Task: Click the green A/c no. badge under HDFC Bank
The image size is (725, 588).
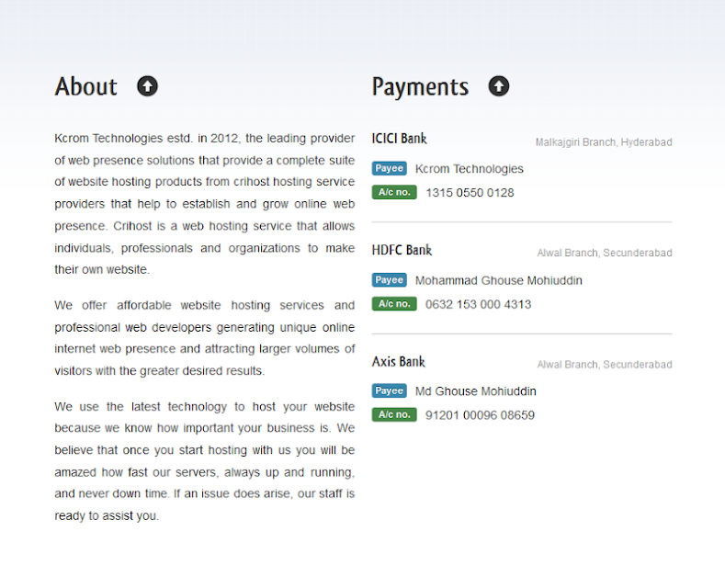Action: click(394, 304)
